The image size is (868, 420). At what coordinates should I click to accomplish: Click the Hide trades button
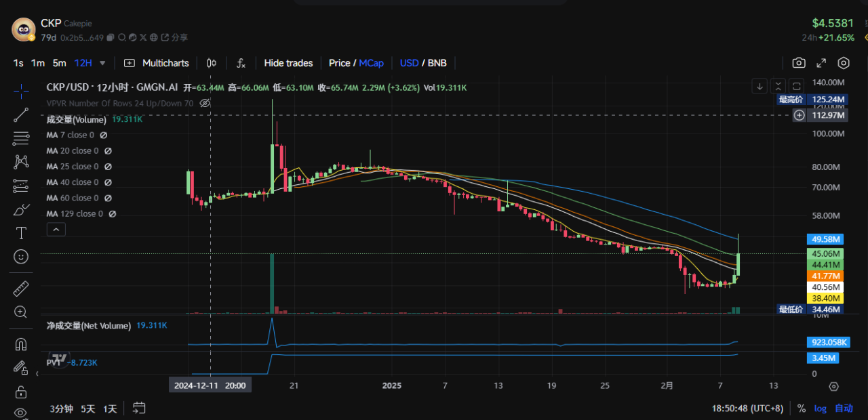(288, 63)
